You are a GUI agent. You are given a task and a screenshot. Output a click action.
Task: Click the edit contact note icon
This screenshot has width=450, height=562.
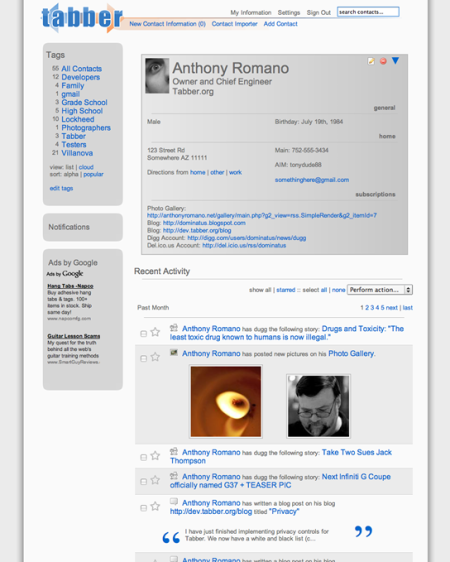pos(371,61)
